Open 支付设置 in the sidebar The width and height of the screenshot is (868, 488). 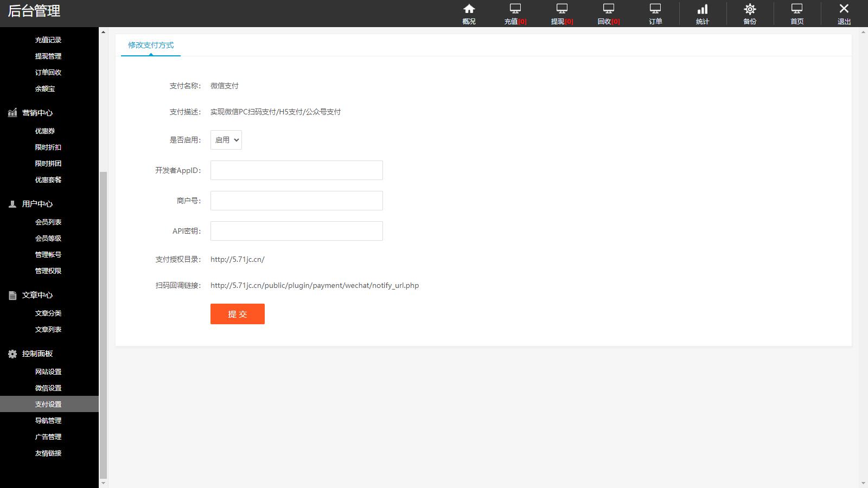pos(48,404)
